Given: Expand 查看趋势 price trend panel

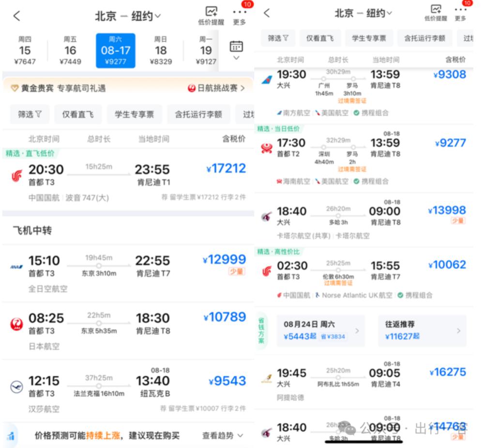Looking at the screenshot, I should coord(222,435).
